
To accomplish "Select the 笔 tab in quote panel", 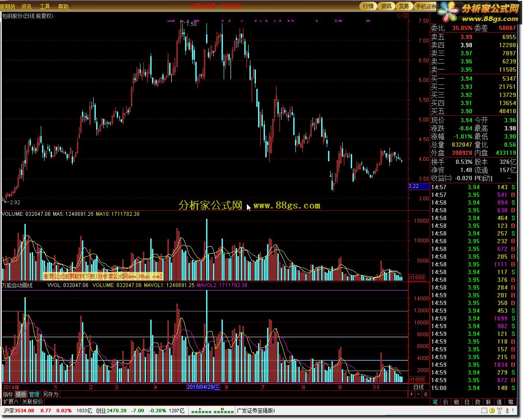I will [x=435, y=402].
